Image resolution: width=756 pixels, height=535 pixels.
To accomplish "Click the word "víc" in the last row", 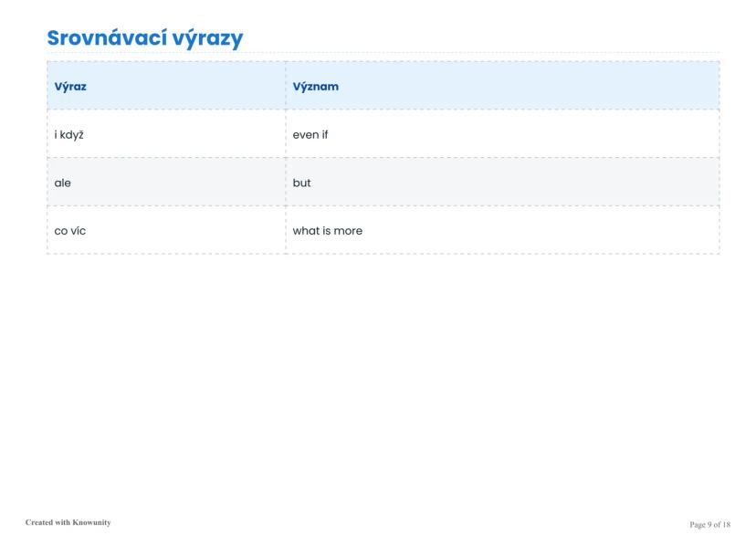I will click(x=79, y=231).
